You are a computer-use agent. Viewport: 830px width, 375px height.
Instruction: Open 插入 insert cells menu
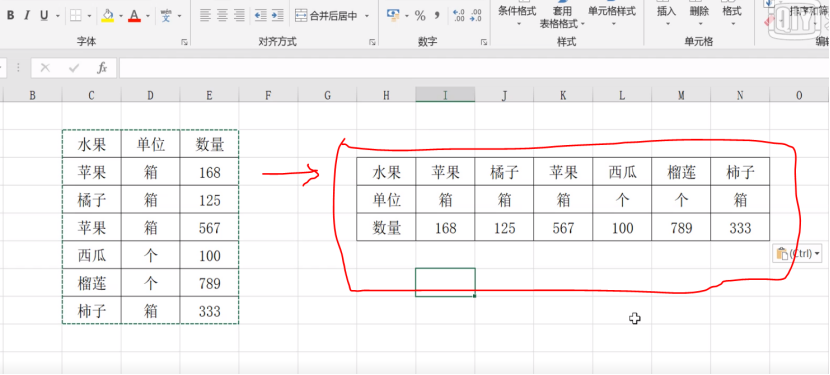[666, 14]
